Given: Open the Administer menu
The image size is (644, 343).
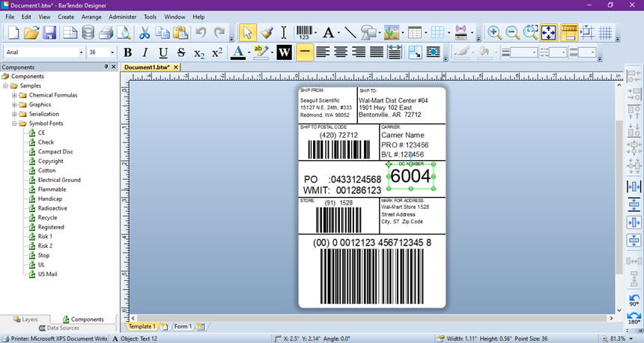Looking at the screenshot, I should tap(122, 16).
